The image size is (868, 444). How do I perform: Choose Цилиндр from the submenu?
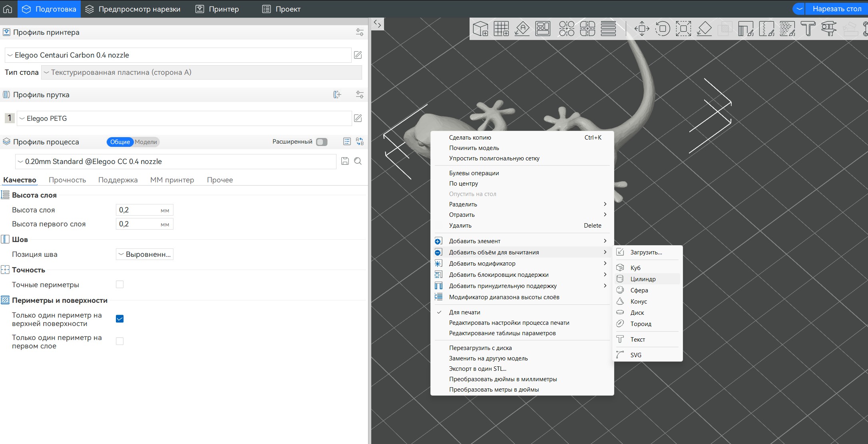click(x=643, y=279)
